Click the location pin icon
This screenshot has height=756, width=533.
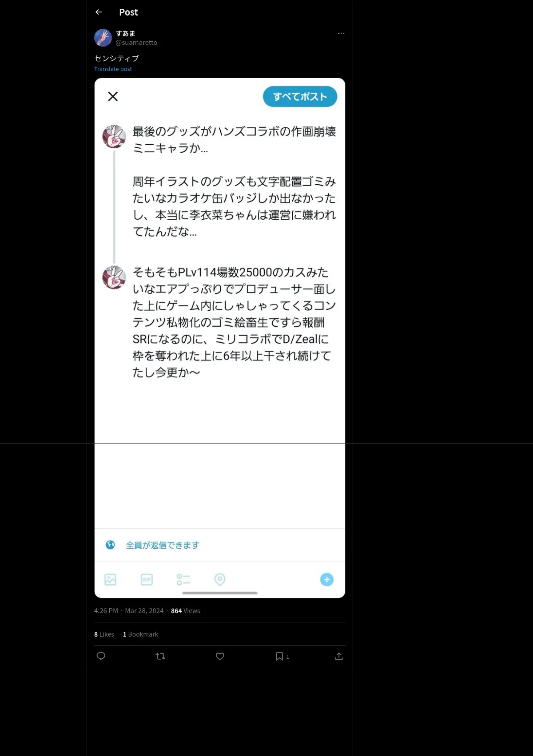(x=220, y=579)
